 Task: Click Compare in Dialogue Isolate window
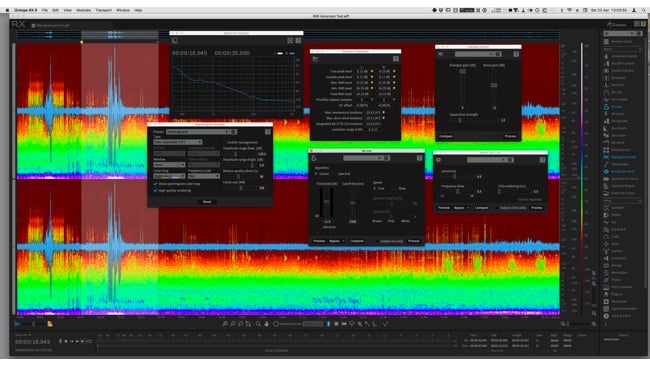[446, 136]
